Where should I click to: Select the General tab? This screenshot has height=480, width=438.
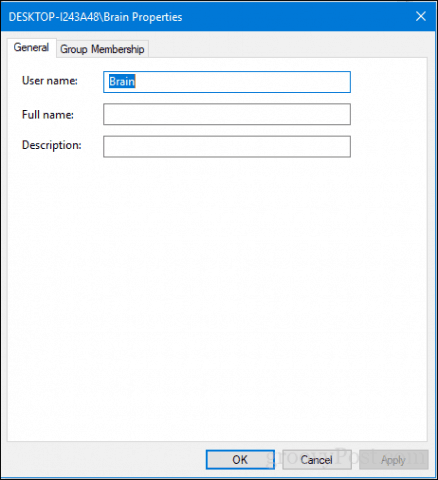click(31, 48)
